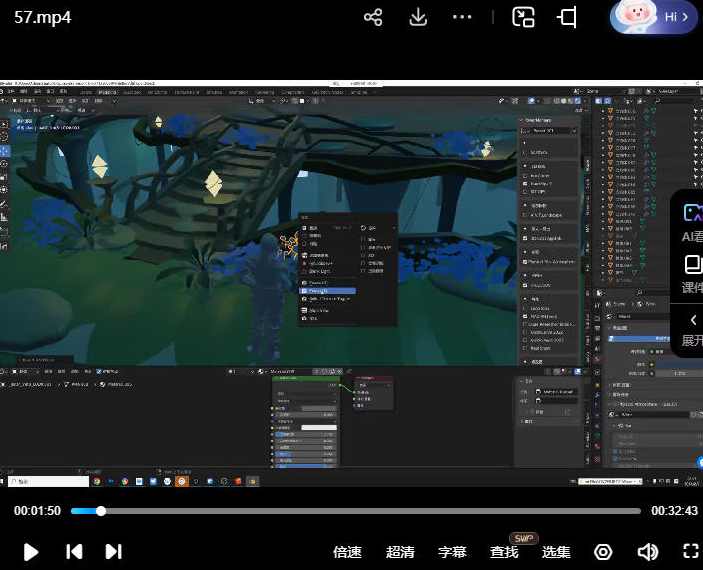Click the share icon in the top bar
This screenshot has width=703, height=570.
373,17
